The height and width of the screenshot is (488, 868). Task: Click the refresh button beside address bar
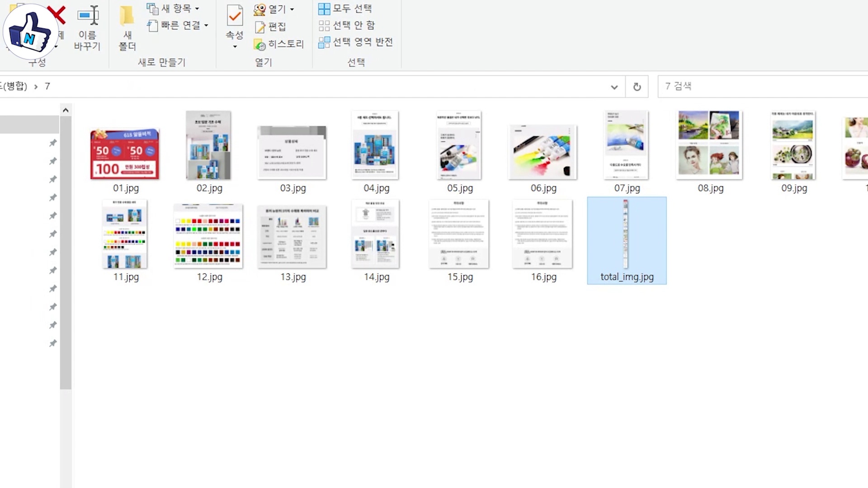637,87
